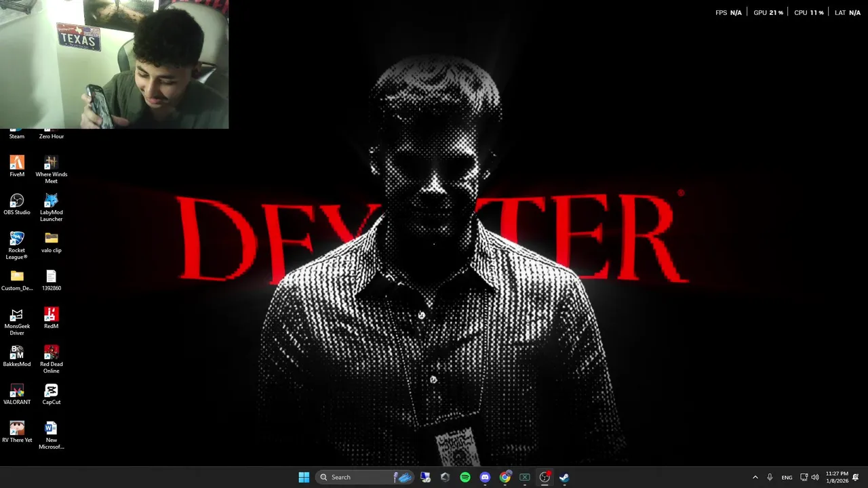
Task: Open the notifications bell
Action: point(856,477)
